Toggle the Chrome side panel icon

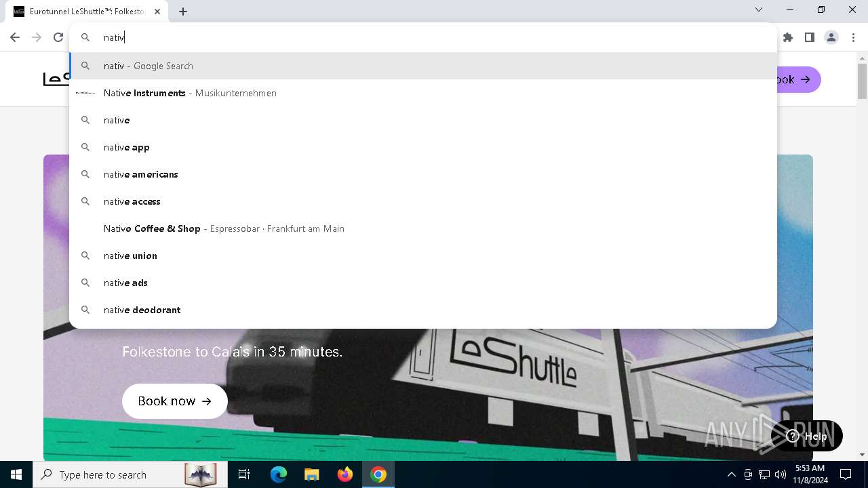[810, 37]
